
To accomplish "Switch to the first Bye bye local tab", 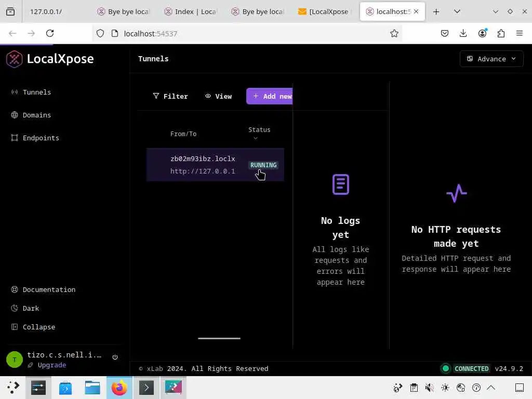I will (x=124, y=11).
